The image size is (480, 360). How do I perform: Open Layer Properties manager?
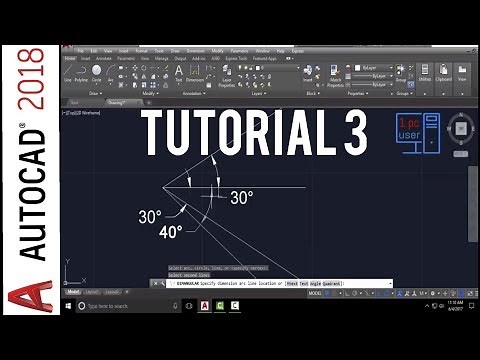pyautogui.click(x=227, y=76)
